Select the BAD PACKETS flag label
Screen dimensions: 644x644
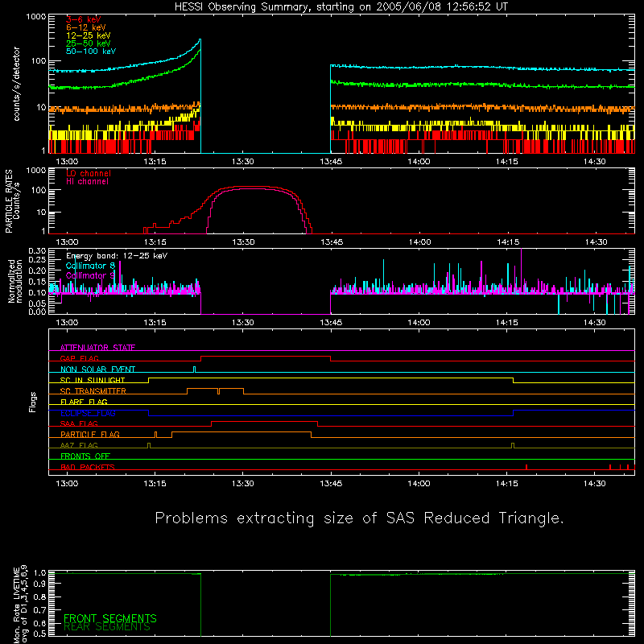[88, 467]
